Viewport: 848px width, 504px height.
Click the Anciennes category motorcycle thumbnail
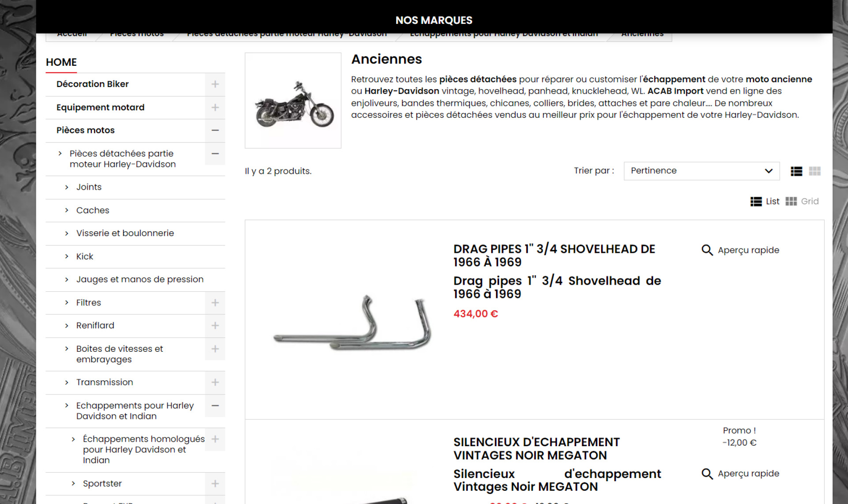coord(293,101)
